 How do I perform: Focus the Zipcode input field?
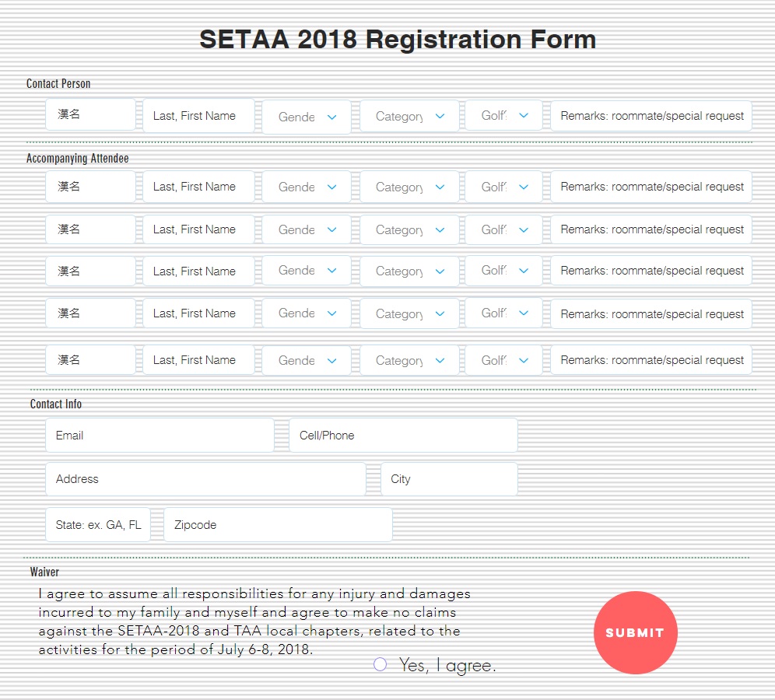point(278,525)
